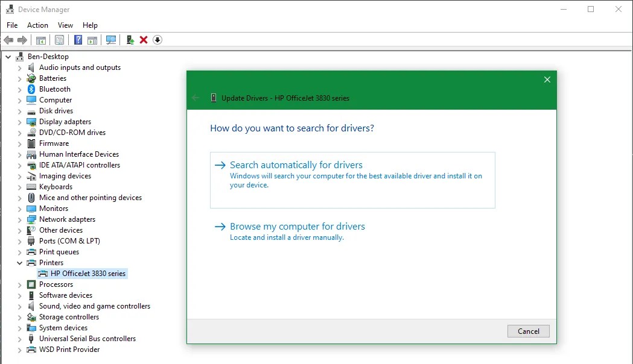The height and width of the screenshot is (364, 633).
Task: Click the Show/Hide console tree icon
Action: pos(40,40)
